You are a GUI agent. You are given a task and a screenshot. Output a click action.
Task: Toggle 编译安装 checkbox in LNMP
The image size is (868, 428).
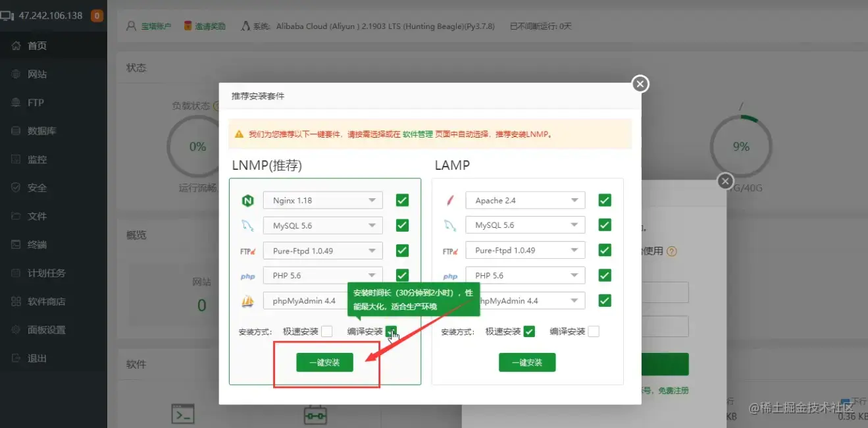click(x=392, y=331)
